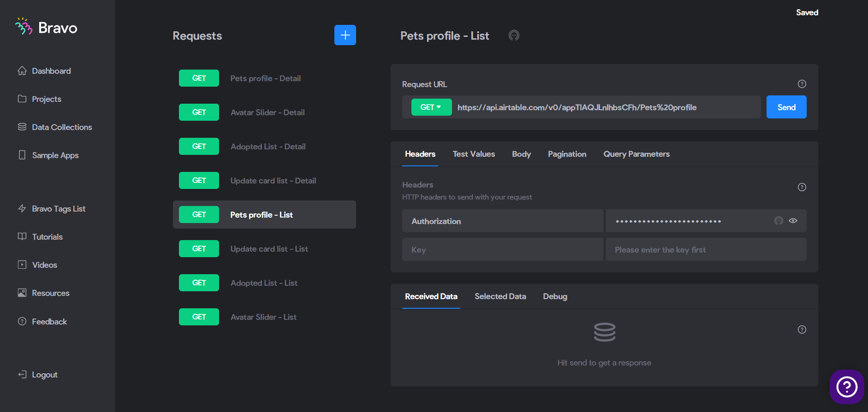Open help for Received Data panel
The height and width of the screenshot is (412, 868).
[802, 330]
